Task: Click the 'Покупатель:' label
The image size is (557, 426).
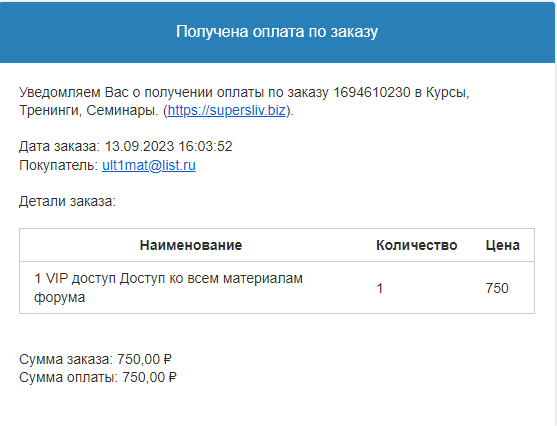Action: [58, 165]
